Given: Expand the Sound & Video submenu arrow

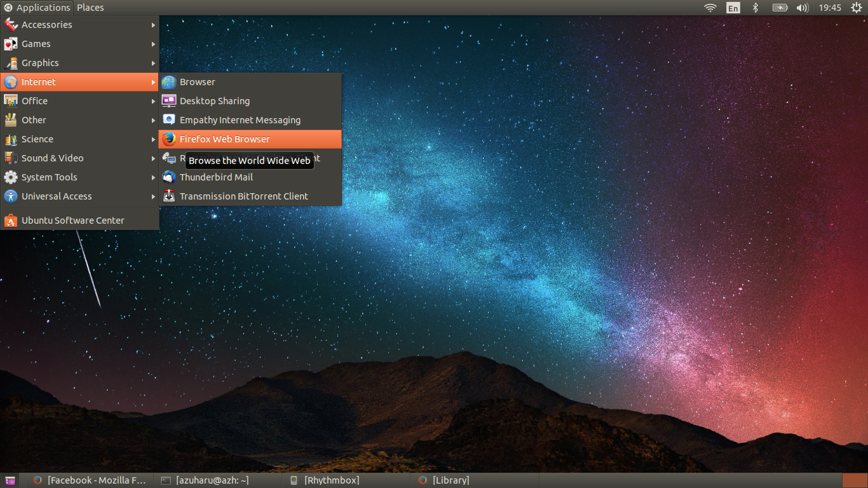Looking at the screenshot, I should coord(153,158).
